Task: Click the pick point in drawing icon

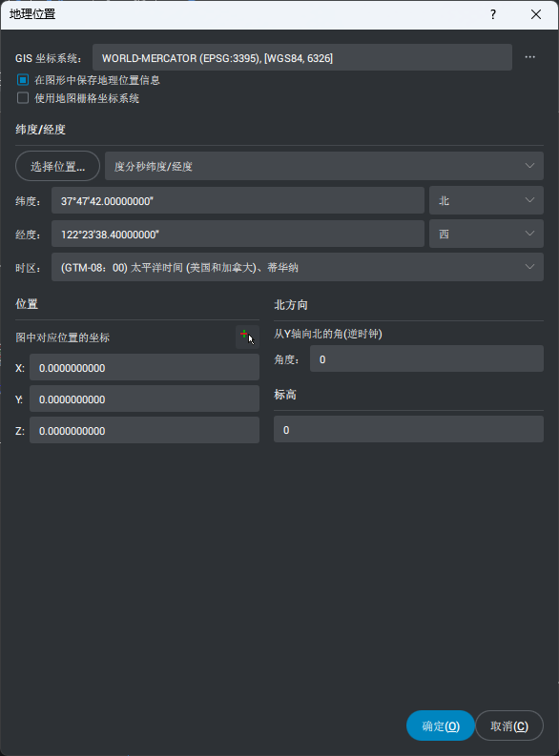Action: point(247,337)
